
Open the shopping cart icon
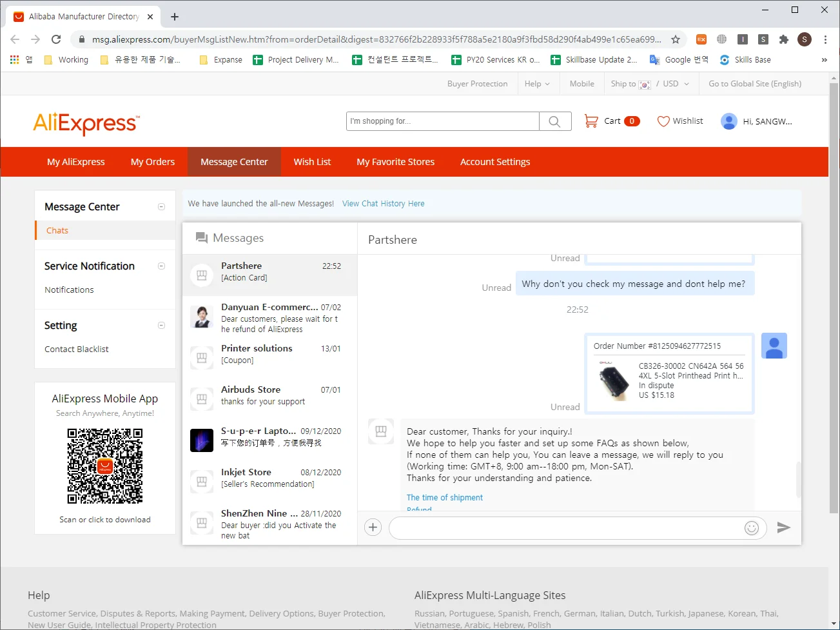[x=591, y=121]
